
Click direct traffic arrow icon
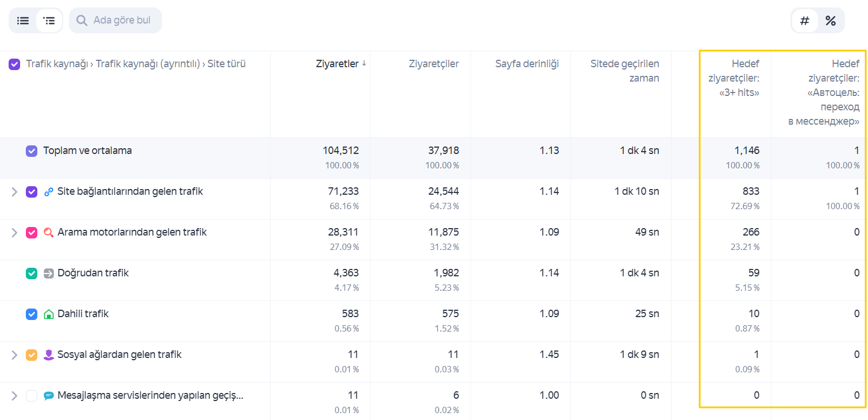(49, 273)
